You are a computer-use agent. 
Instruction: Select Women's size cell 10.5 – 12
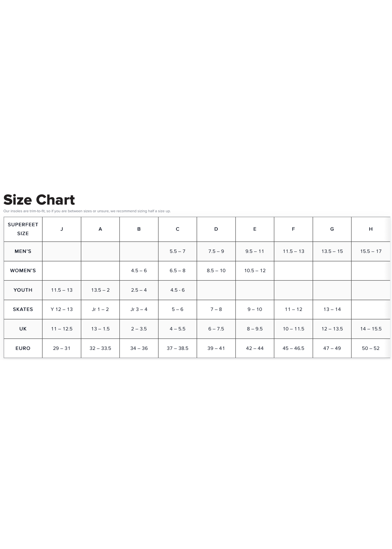point(255,270)
